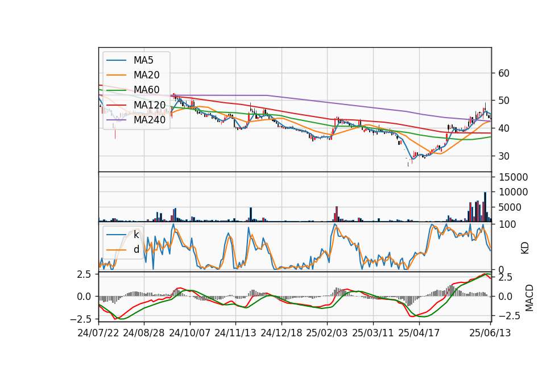This screenshot has height=392, width=546.
Task: Click the purple MA240 legend line sample
Action: tap(116, 120)
